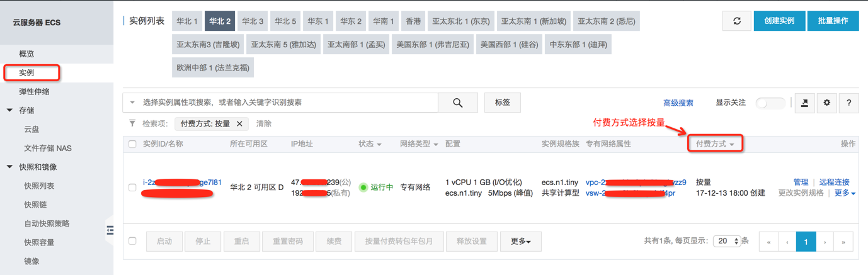Click the magnifier search icon button
Viewport: 868px width, 275px height.
coord(458,103)
